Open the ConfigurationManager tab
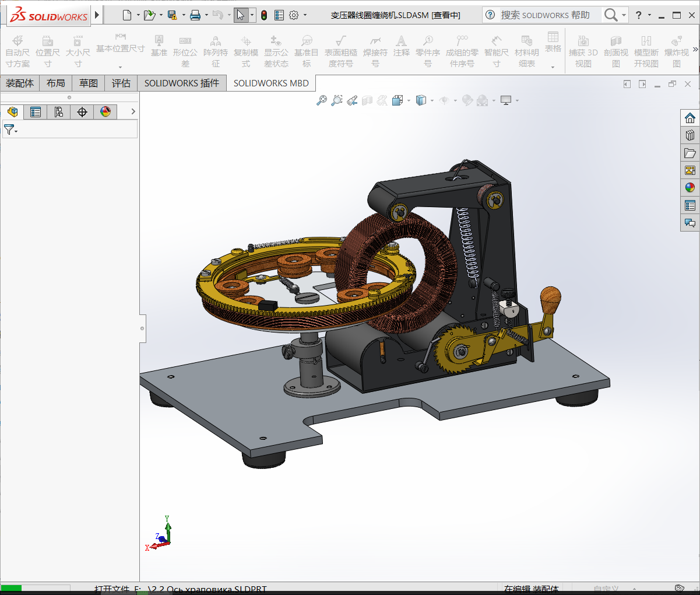 coord(59,112)
